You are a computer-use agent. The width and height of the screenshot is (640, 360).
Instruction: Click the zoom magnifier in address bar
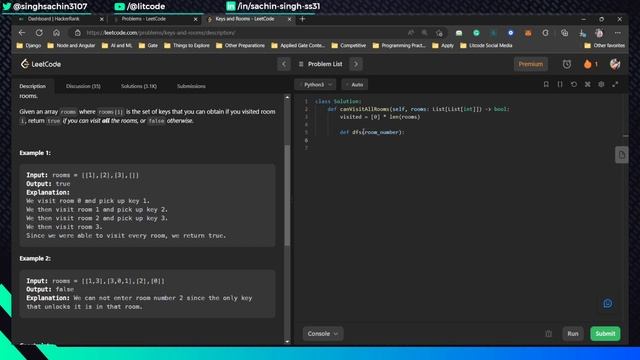coord(424,33)
